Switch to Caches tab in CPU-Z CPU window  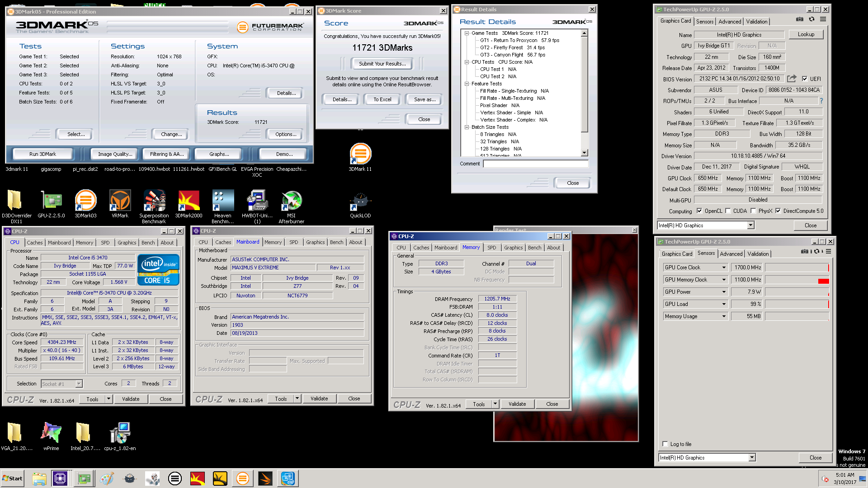point(35,243)
